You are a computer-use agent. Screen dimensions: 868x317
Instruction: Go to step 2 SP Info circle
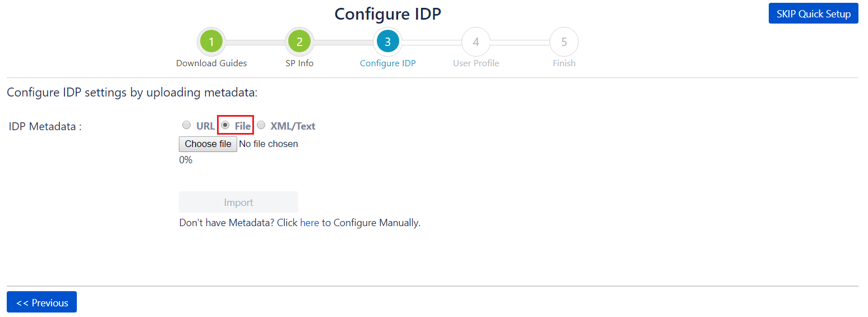[x=299, y=42]
